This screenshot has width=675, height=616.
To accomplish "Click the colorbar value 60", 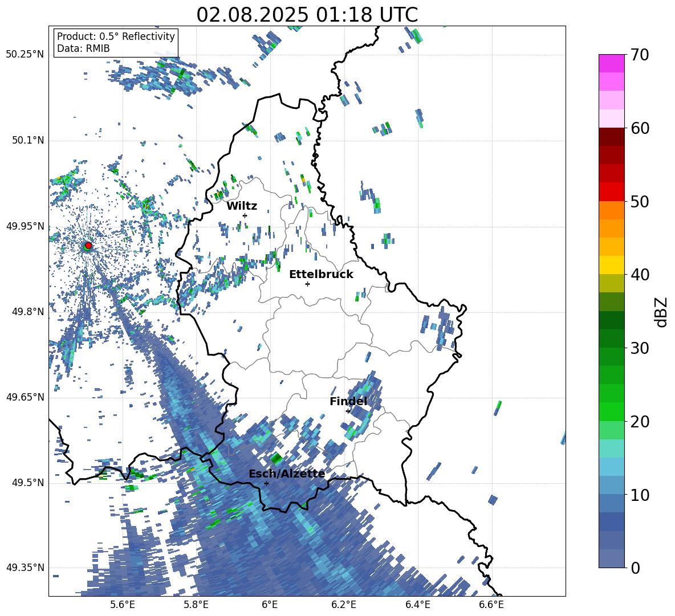I will click(640, 128).
